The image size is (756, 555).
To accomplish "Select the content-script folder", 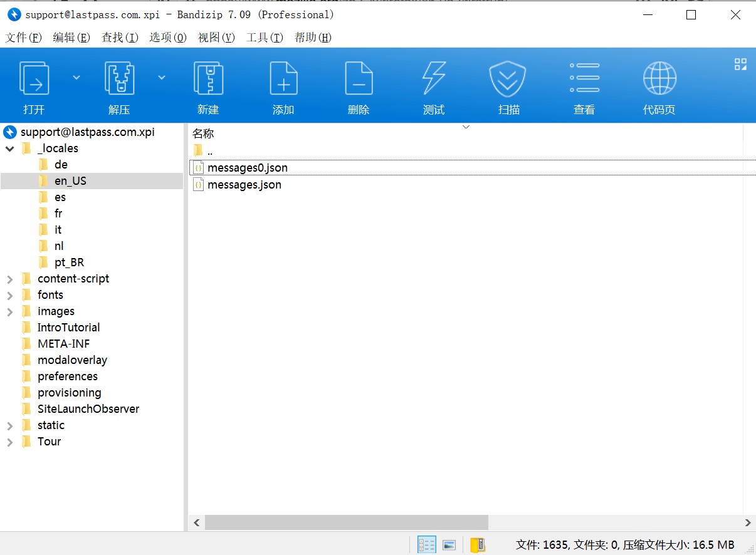I will tap(73, 279).
